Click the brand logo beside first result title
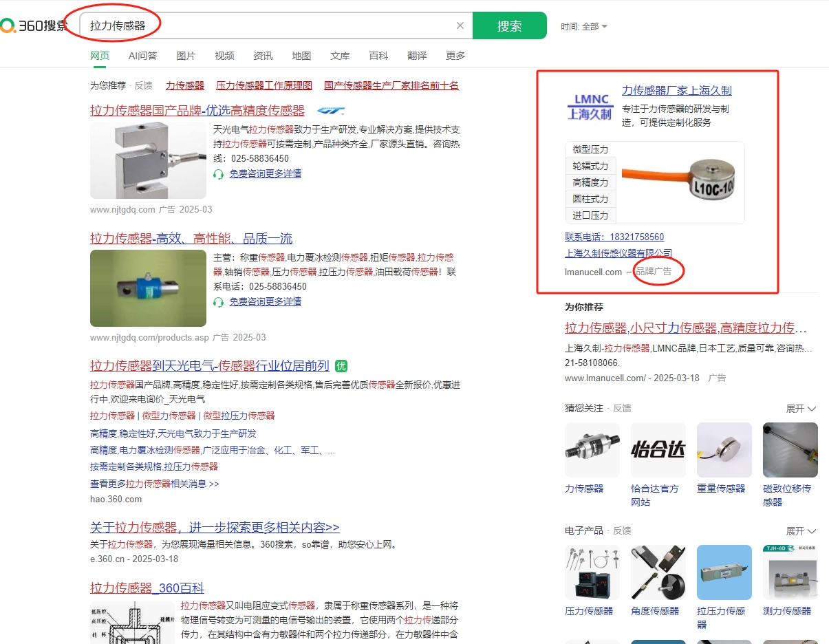This screenshot has height=644, width=829. point(331,110)
